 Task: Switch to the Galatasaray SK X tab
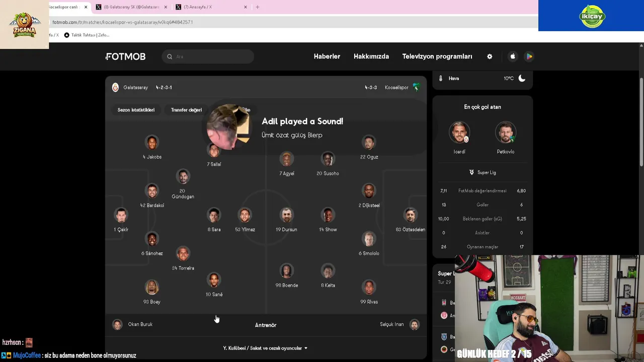[x=131, y=7]
